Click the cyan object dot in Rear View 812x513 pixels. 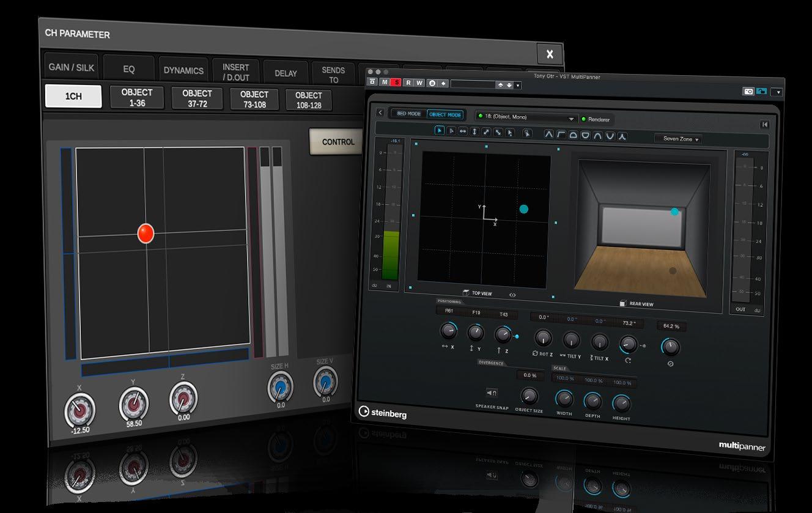point(674,212)
